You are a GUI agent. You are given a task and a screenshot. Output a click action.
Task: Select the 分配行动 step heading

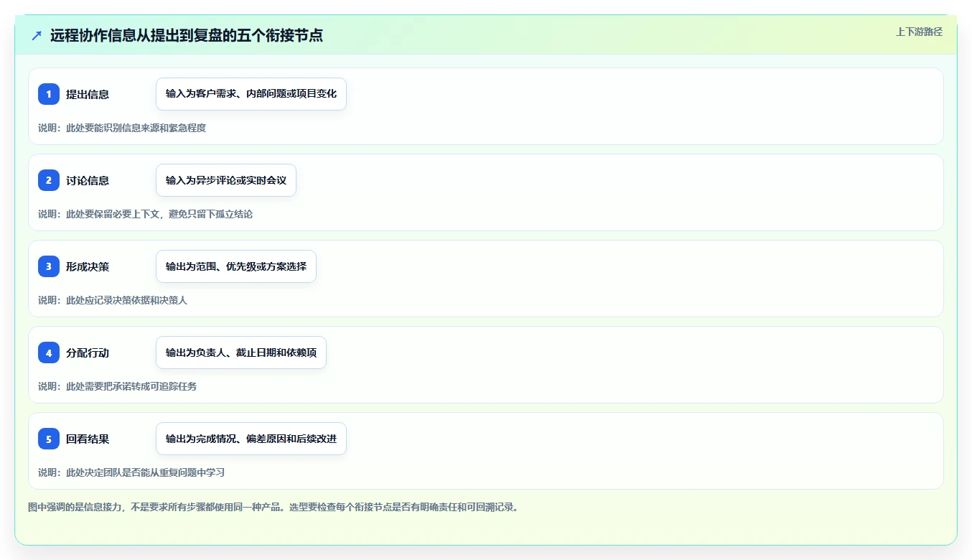88,353
